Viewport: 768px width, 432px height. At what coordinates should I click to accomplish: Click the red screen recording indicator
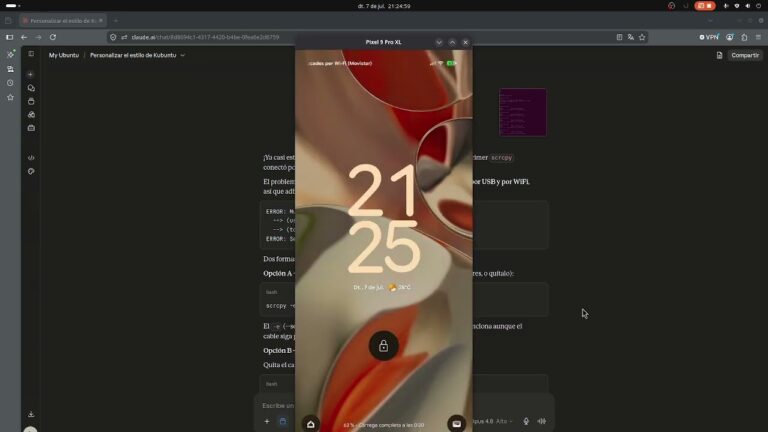[705, 6]
